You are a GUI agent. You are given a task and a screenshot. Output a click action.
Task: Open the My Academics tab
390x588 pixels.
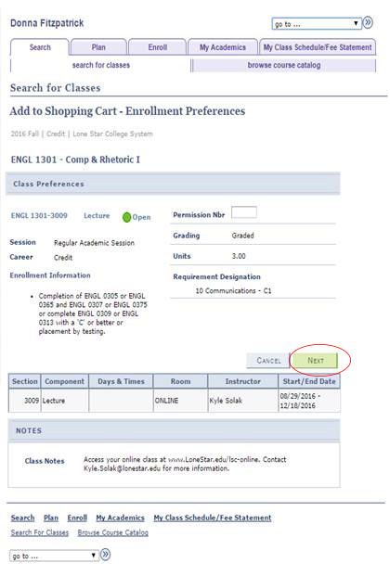click(x=223, y=47)
